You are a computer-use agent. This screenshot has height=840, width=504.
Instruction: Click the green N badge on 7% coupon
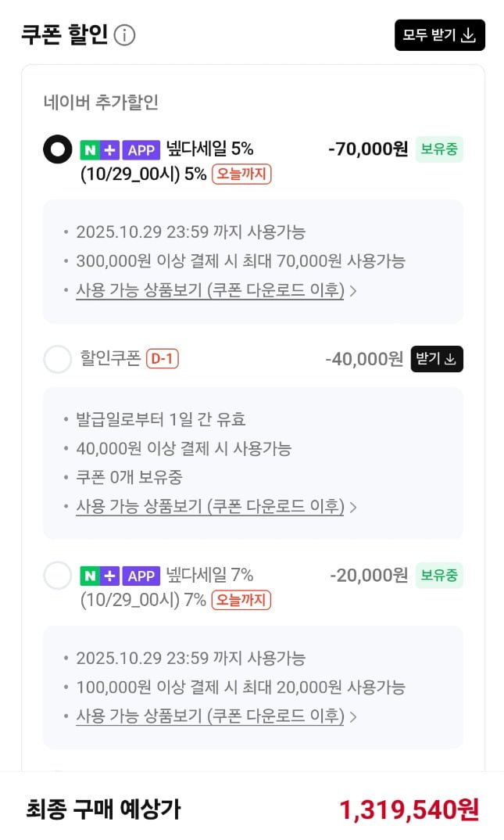tap(90, 576)
